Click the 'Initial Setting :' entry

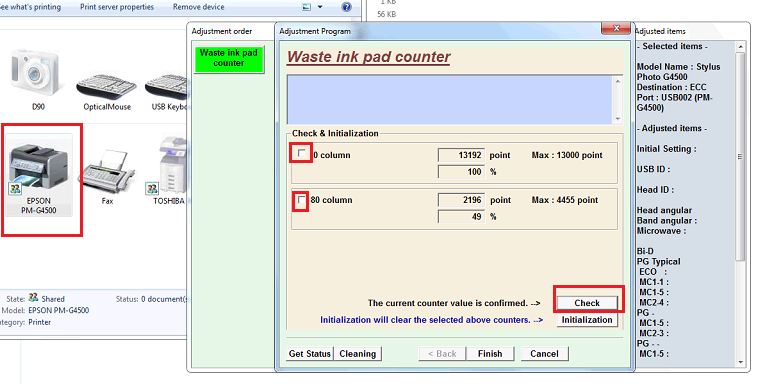click(x=666, y=149)
